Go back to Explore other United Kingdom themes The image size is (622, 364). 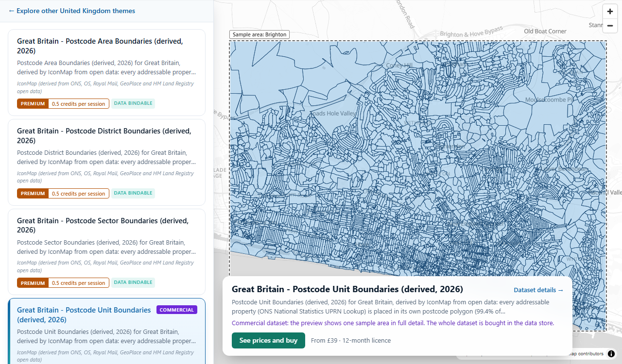[x=72, y=11]
